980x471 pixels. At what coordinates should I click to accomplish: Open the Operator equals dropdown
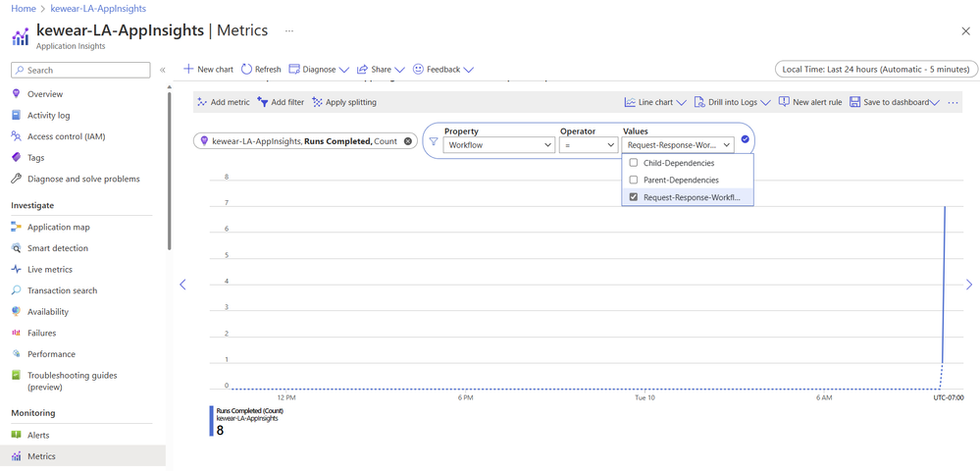[589, 144]
